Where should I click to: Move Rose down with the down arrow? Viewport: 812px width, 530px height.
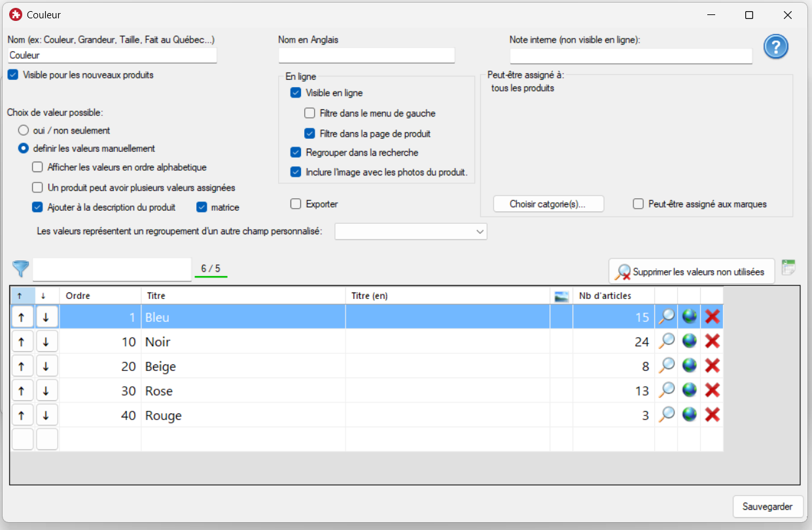46,391
